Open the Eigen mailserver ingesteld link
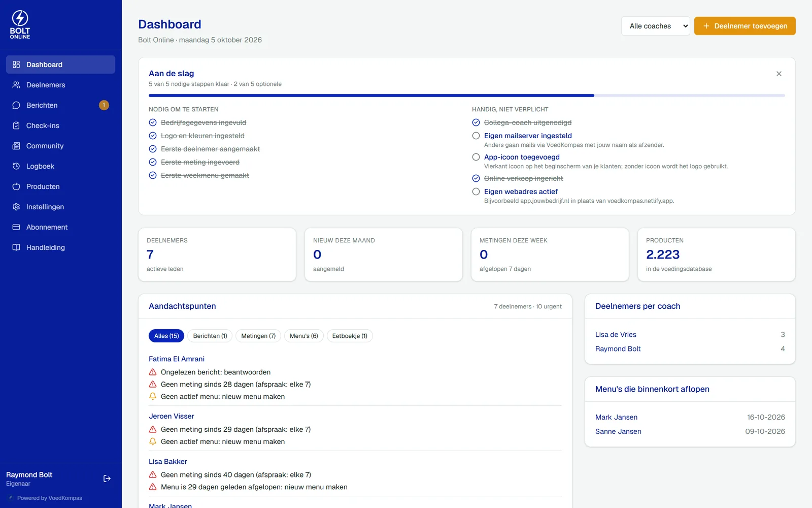 (528, 136)
